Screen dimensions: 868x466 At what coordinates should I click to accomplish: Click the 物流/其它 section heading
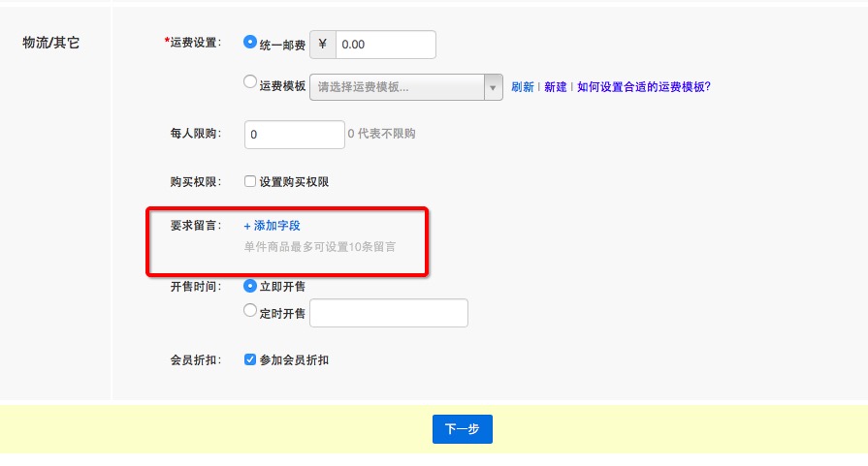[50, 44]
